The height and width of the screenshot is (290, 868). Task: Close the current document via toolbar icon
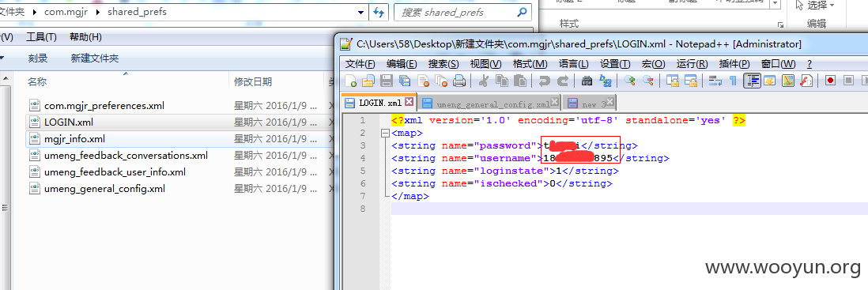tap(423, 81)
